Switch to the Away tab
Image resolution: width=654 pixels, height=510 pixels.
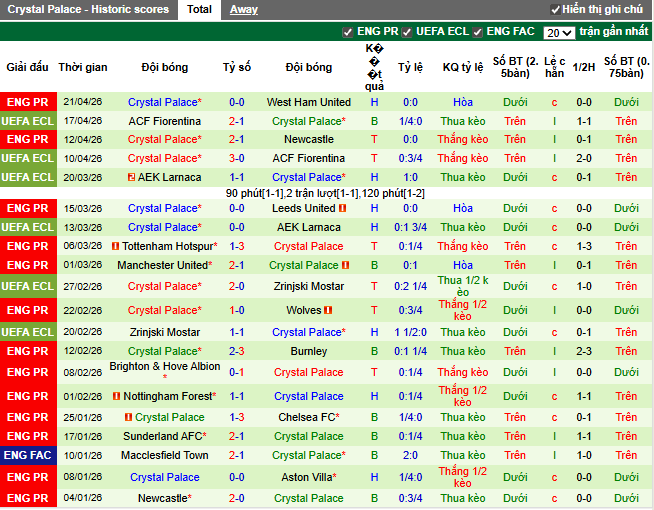click(x=243, y=9)
